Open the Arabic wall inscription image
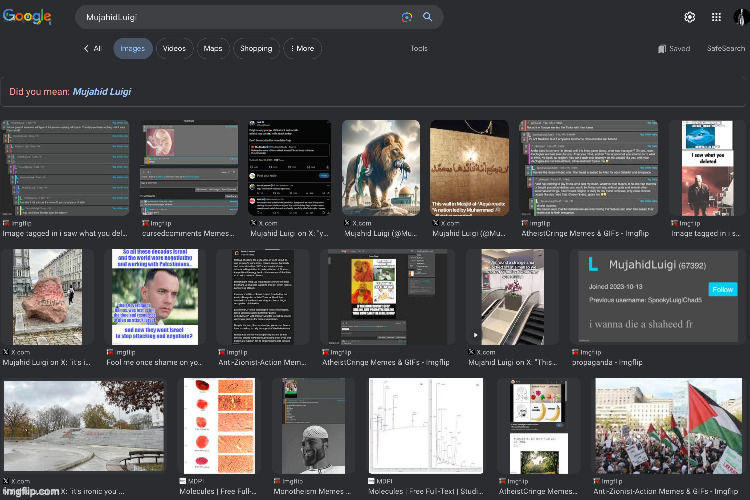Image resolution: width=750 pixels, height=500 pixels. coord(469,167)
